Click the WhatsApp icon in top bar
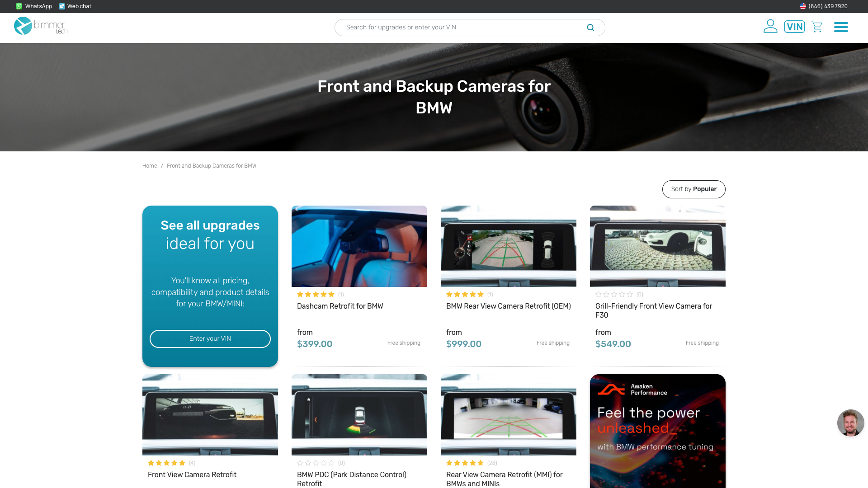 [x=19, y=6]
